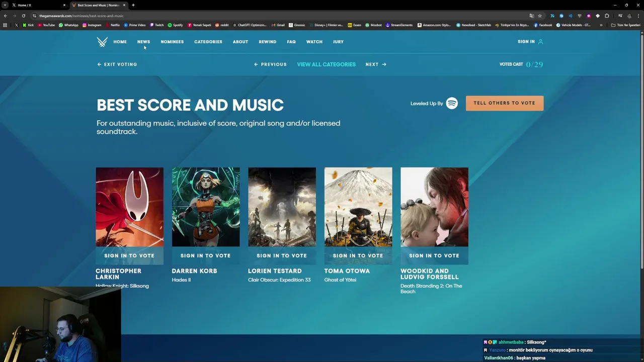Open the HOME menu item
Viewport: 644px width, 362px height.
(x=120, y=42)
